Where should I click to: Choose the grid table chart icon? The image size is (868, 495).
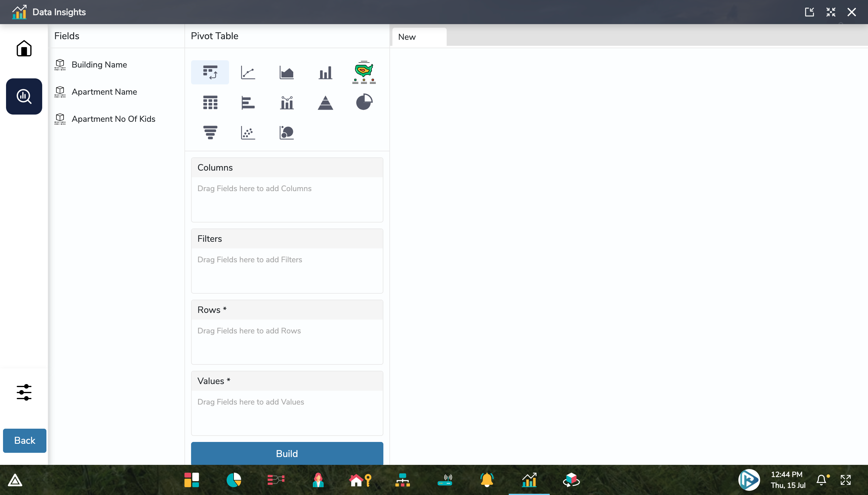click(210, 102)
